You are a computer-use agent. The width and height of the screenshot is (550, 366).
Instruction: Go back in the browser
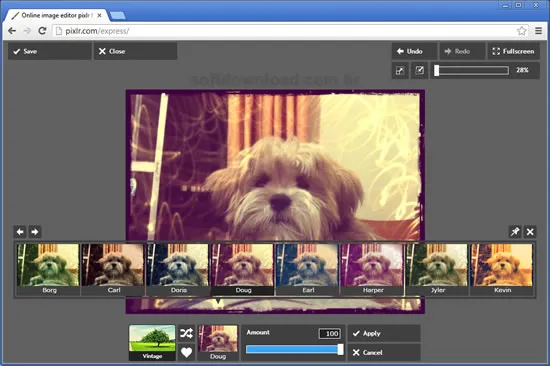tap(12, 31)
